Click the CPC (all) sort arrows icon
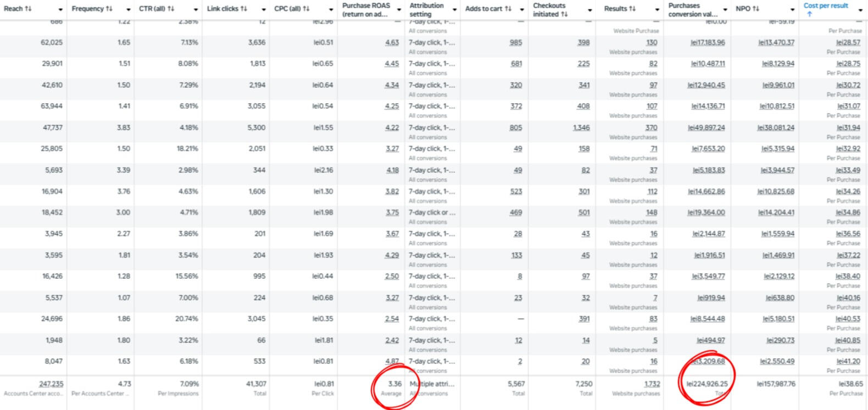 click(x=306, y=9)
